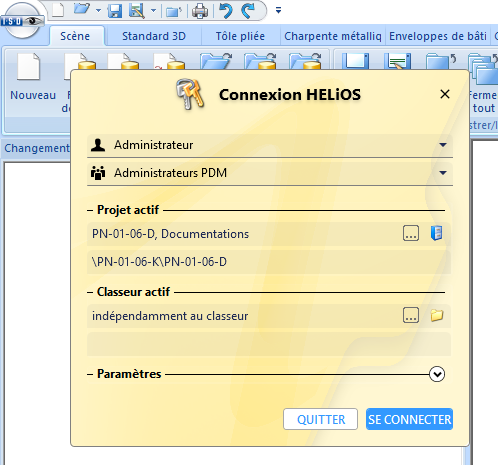Click the open folder icon in quick access toolbar
Viewport: 498px width, 465px height.
tap(82, 9)
